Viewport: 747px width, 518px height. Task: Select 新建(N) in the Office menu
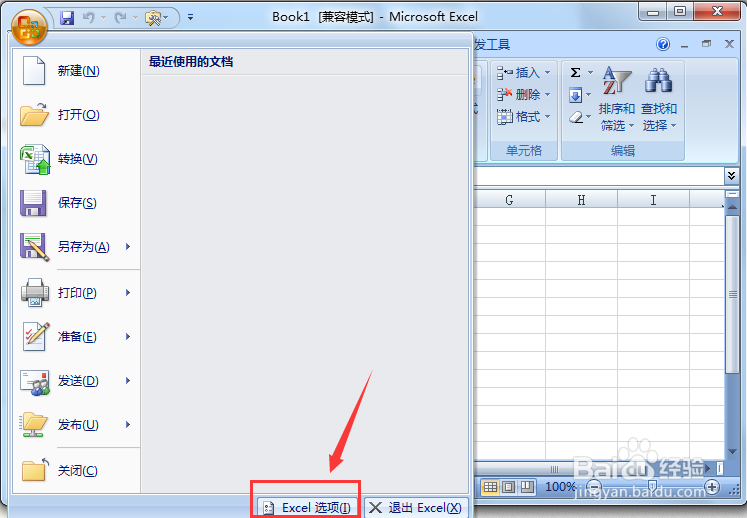pyautogui.click(x=76, y=71)
